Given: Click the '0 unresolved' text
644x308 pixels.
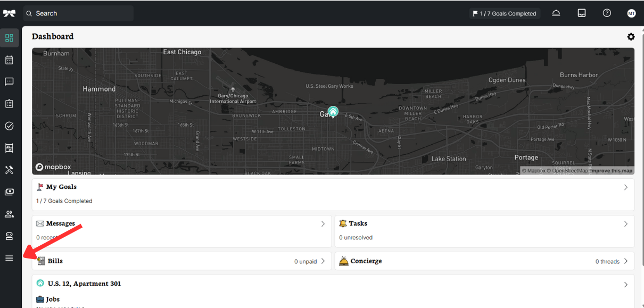Looking at the screenshot, I should (356, 238).
